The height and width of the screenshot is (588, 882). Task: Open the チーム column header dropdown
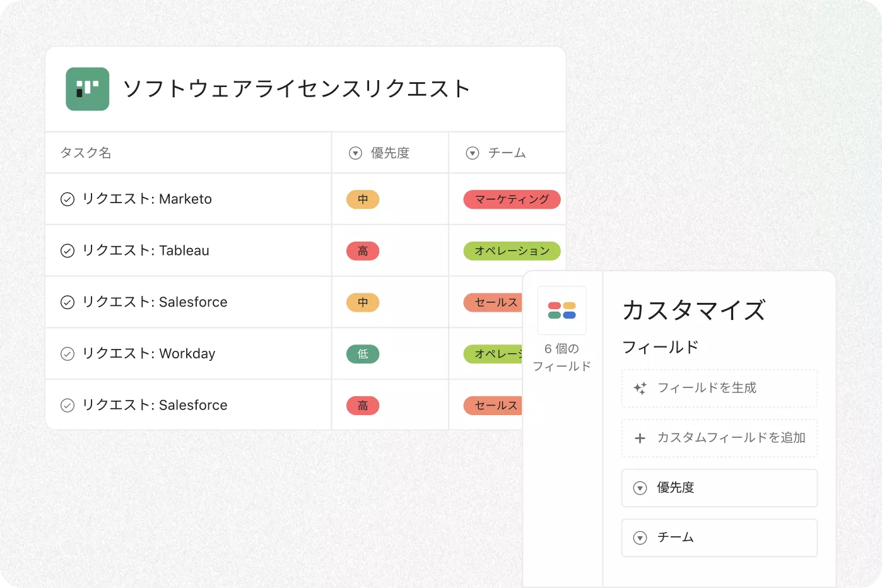tap(473, 153)
